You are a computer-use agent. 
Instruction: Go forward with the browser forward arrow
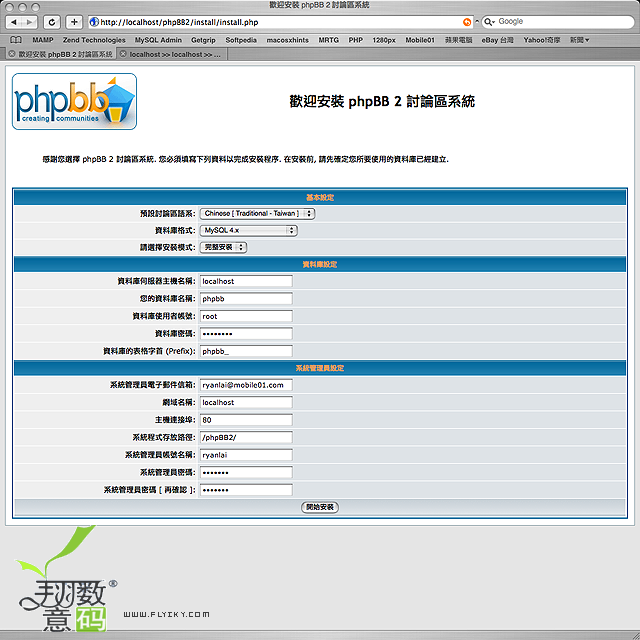[29, 22]
